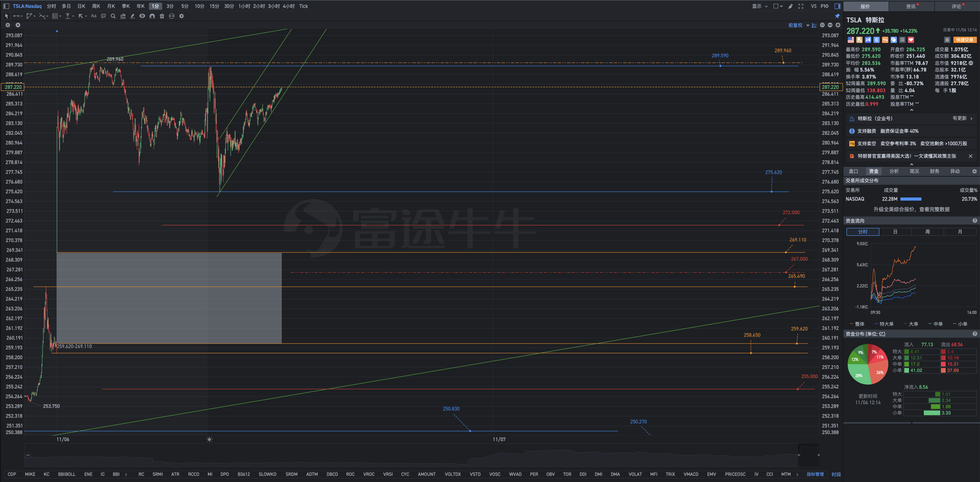980x482 pixels.
Task: Zoom in chart with plus icon
Action: click(838, 25)
